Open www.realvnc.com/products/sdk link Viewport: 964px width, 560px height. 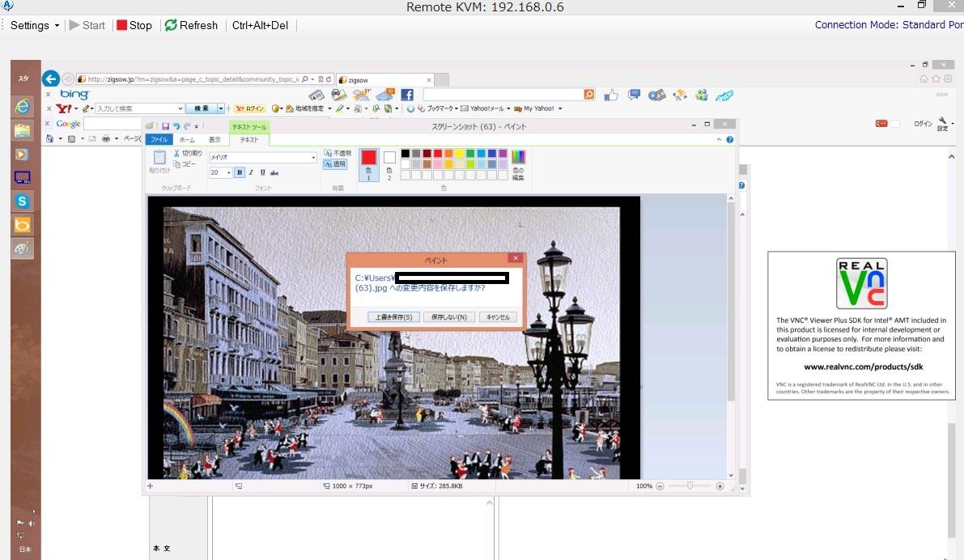click(x=863, y=367)
